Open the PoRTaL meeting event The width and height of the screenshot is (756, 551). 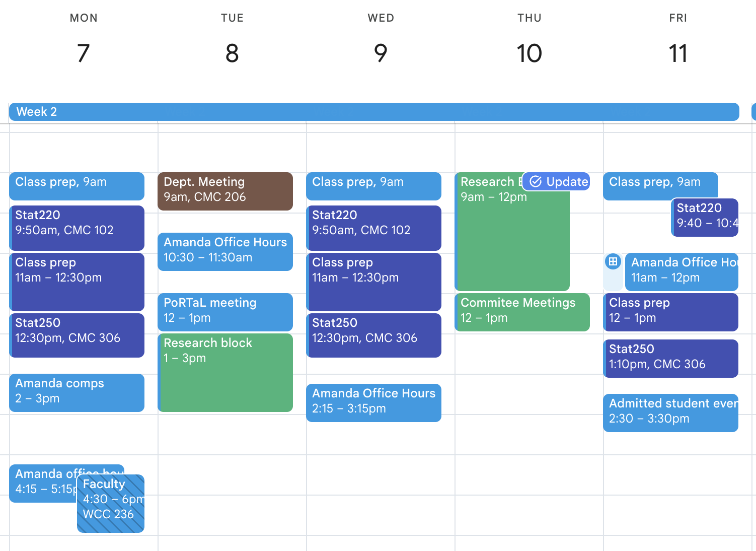point(225,312)
